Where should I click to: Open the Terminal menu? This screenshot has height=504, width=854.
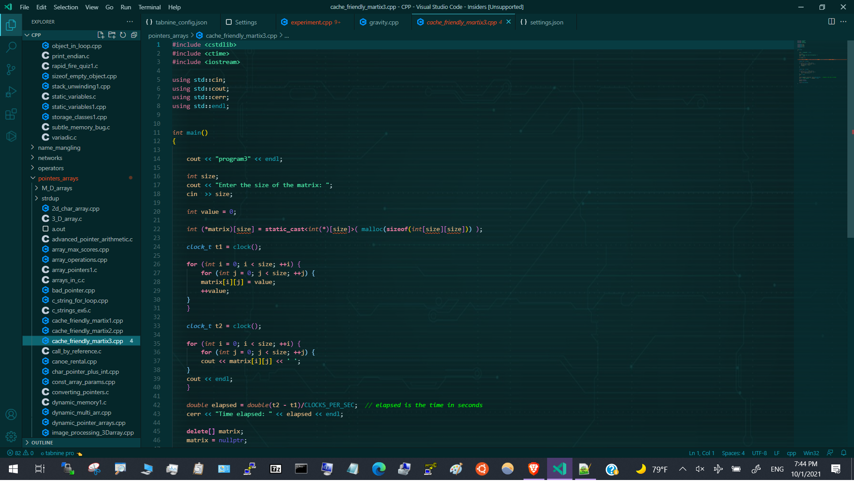pos(149,7)
